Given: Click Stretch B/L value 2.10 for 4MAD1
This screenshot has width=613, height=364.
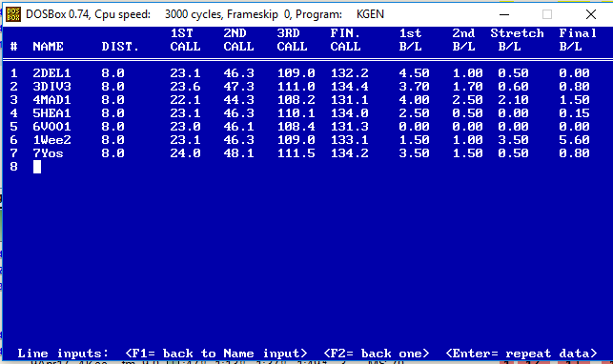Looking at the screenshot, I should 513,100.
